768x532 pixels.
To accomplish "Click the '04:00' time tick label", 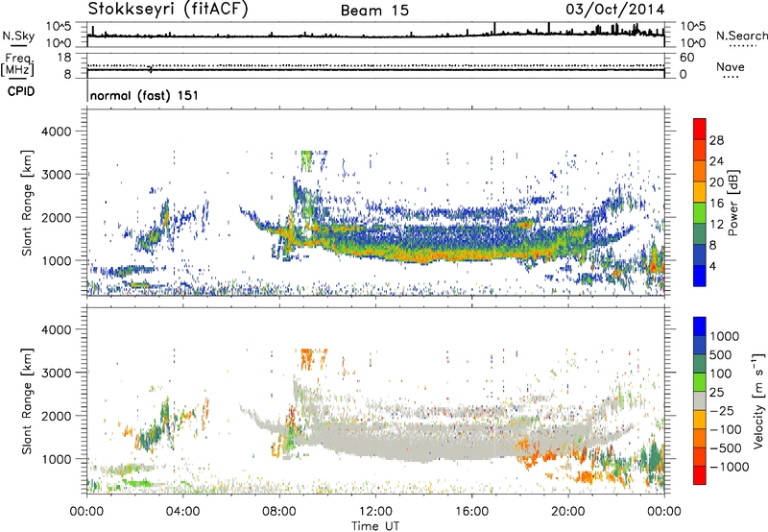I will (182, 512).
